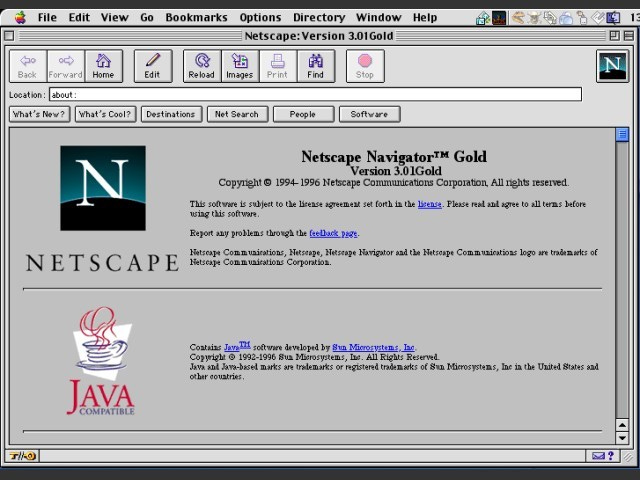Click the Destinations directory button

coord(171,114)
